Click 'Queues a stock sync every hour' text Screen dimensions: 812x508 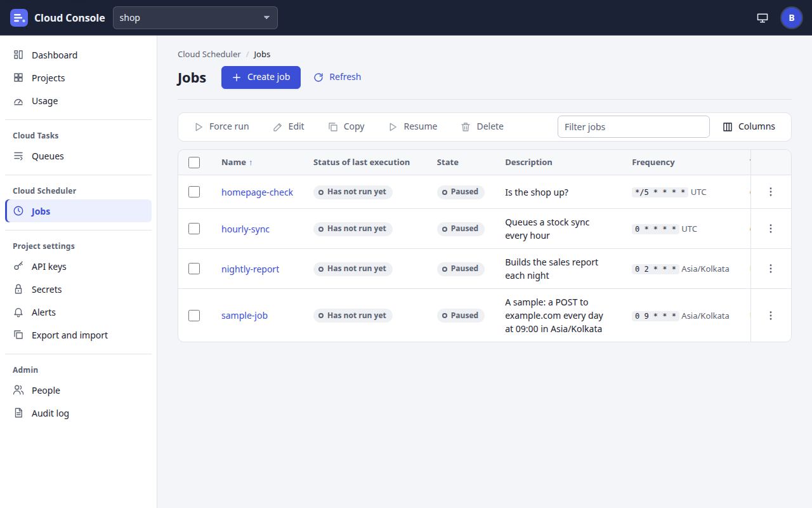pyautogui.click(x=547, y=229)
